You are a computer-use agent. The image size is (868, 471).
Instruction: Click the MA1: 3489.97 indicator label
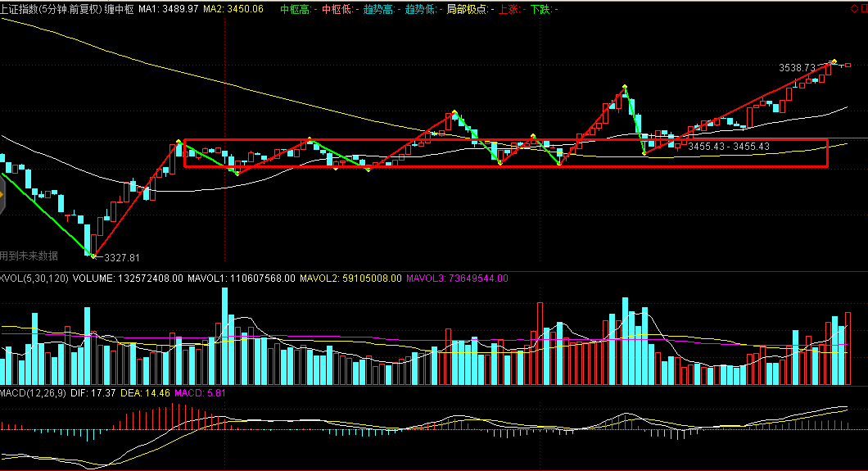[x=169, y=9]
